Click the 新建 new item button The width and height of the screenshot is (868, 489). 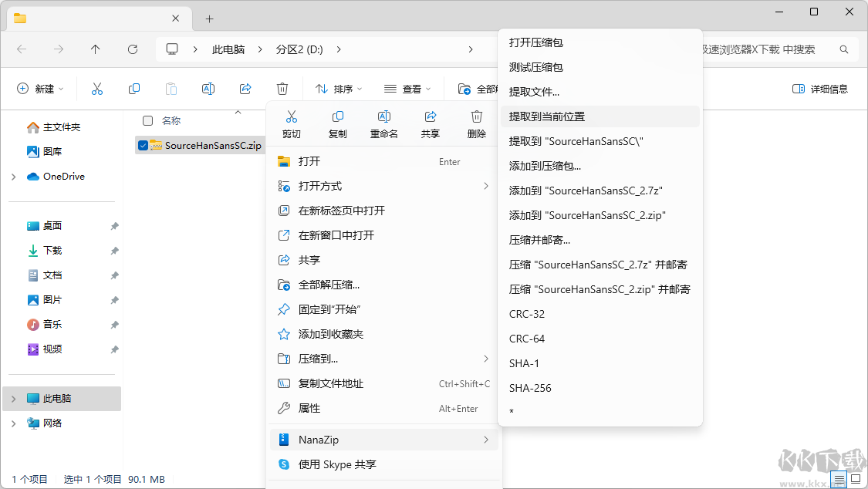tap(40, 89)
